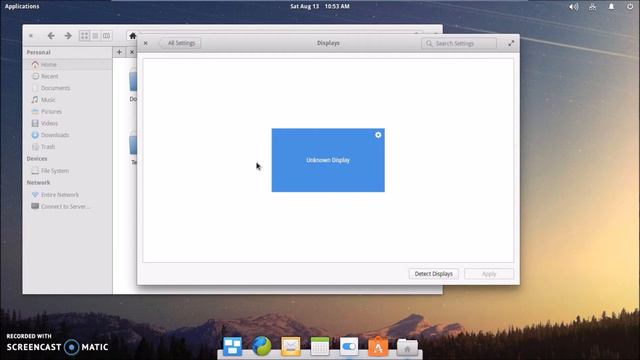
Task: Go forward in the Files window
Action: coord(68,36)
